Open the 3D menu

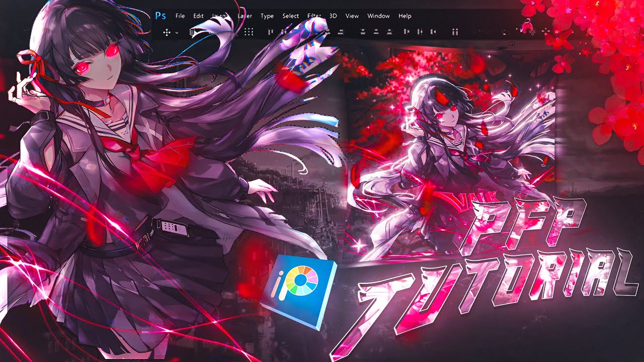(333, 16)
